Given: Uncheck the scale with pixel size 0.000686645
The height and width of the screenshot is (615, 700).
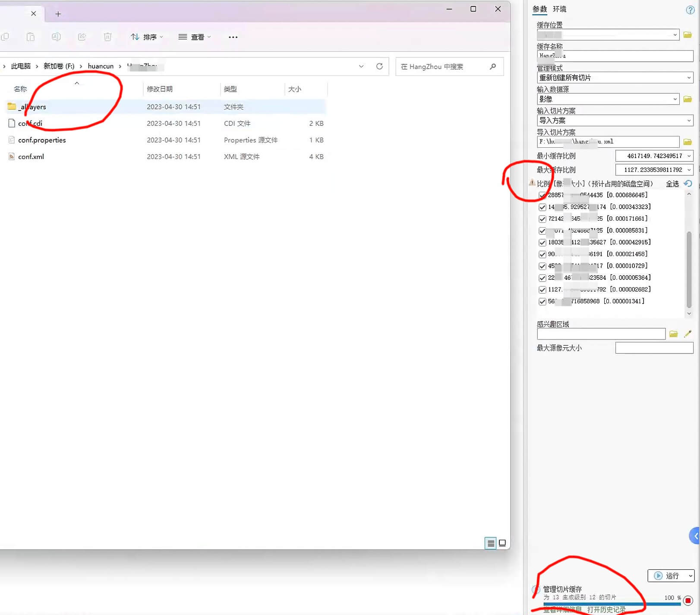Looking at the screenshot, I should click(x=542, y=195).
